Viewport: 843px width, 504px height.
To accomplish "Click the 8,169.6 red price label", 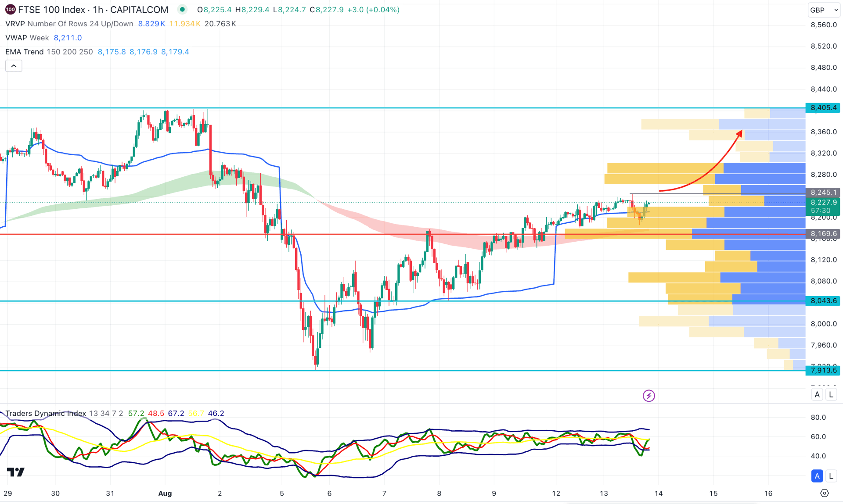I will 823,234.
